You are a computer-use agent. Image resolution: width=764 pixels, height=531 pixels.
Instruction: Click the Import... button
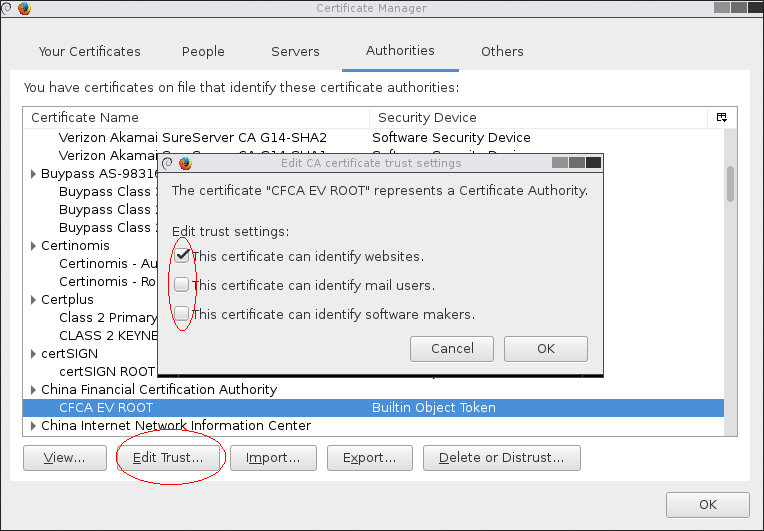[x=273, y=458]
